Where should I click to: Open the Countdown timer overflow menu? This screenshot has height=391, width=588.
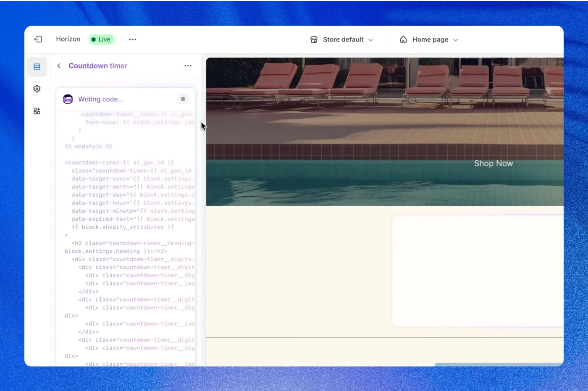[188, 66]
